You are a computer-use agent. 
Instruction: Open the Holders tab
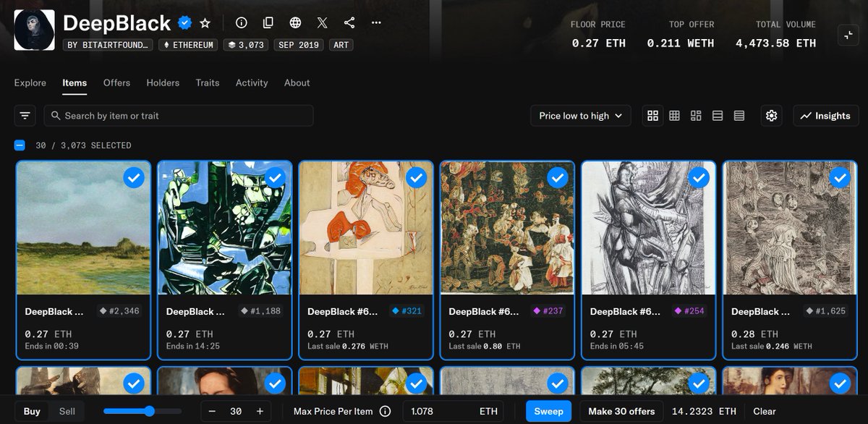click(x=163, y=83)
